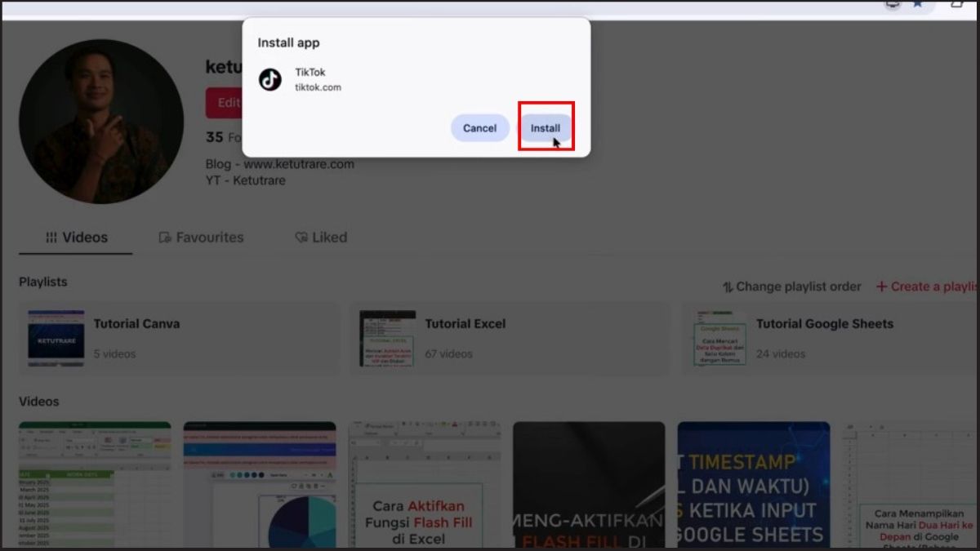
Task: Click the Liked tab heart icon
Action: coord(301,238)
